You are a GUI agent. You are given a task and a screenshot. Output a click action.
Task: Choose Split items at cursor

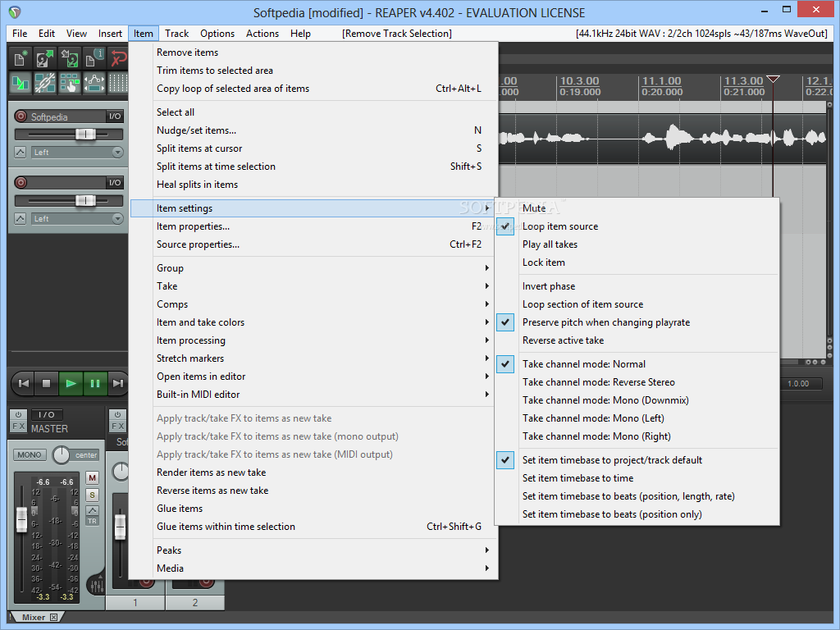313,148
